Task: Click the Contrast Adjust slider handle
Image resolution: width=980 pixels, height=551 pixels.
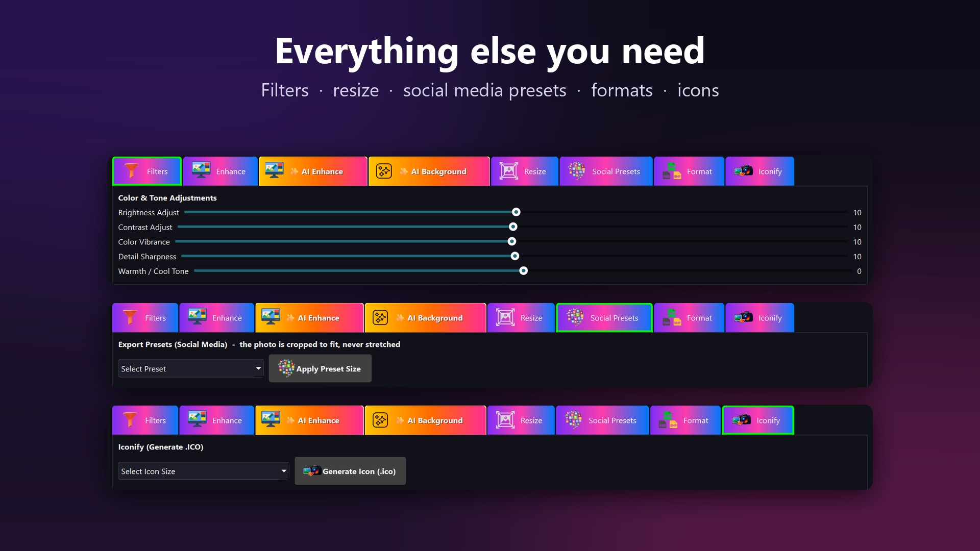Action: [x=513, y=227]
